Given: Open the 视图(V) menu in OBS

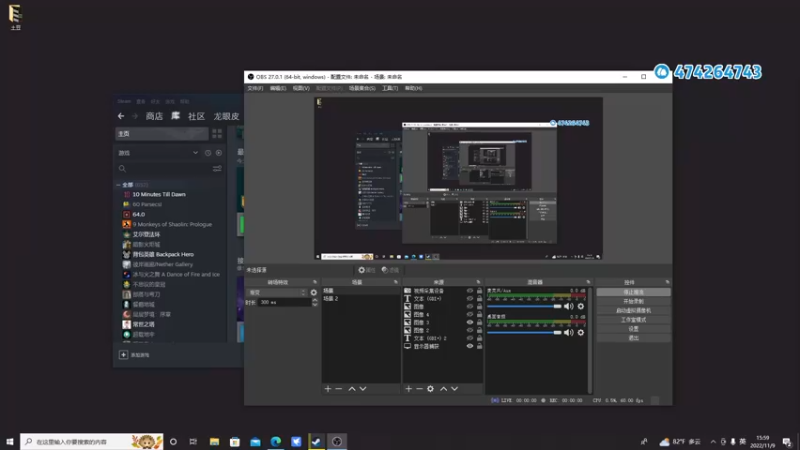Looking at the screenshot, I should (x=301, y=88).
